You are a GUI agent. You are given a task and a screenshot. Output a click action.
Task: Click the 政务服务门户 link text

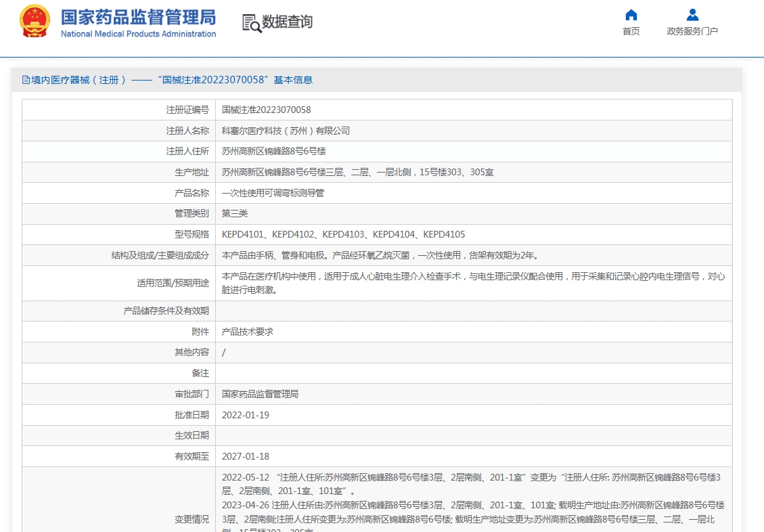tap(692, 31)
